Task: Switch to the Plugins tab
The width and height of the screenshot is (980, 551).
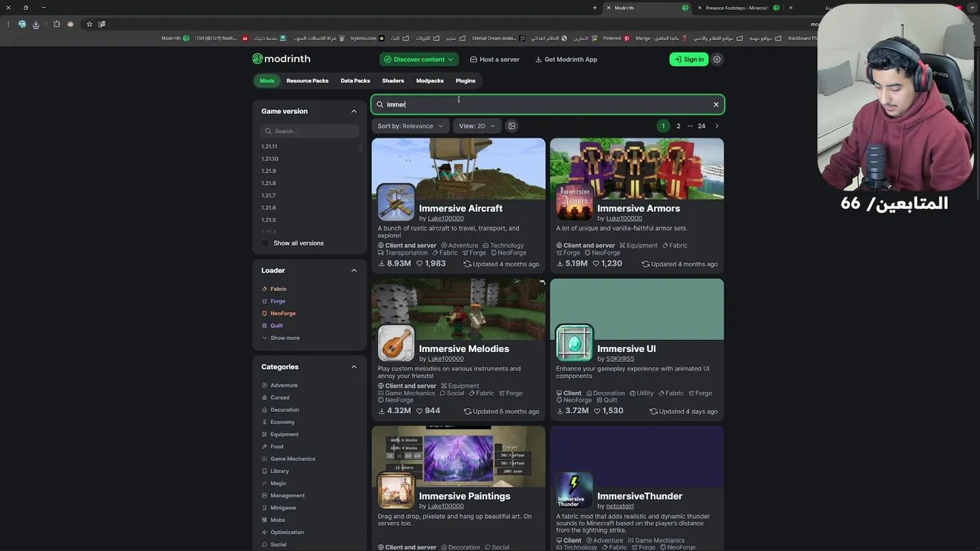Action: (x=465, y=80)
